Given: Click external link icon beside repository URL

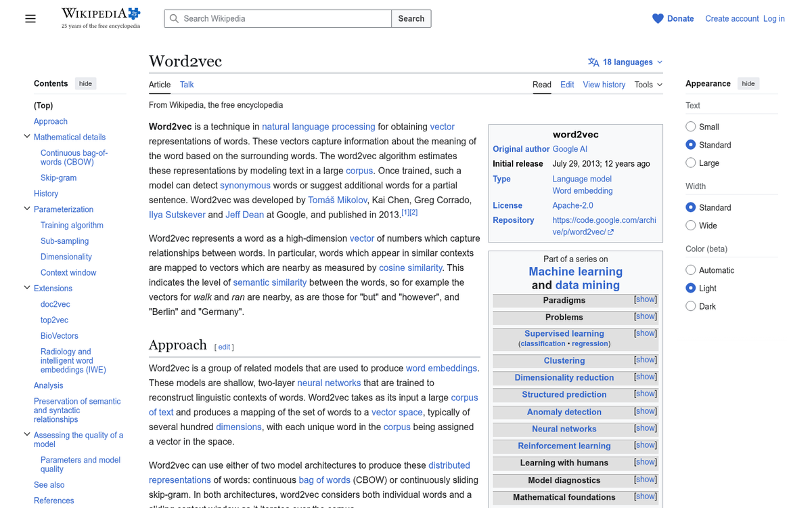Looking at the screenshot, I should point(610,232).
